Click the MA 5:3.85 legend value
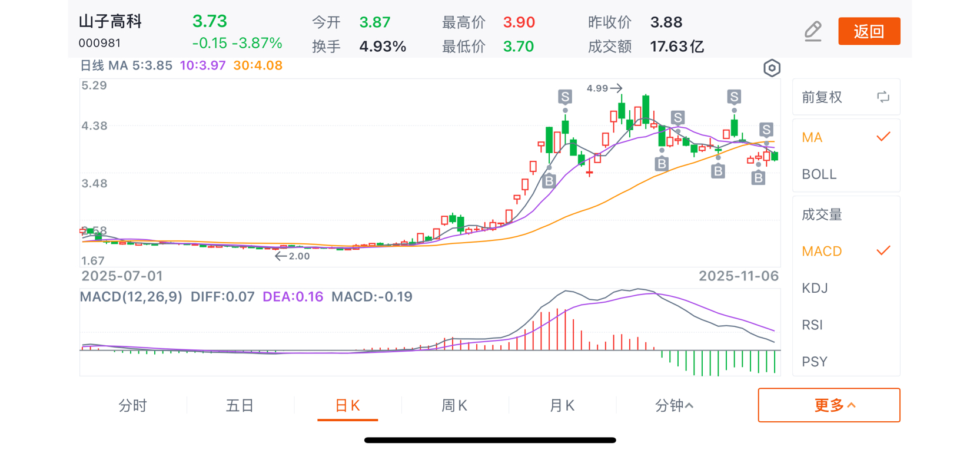980x453 pixels. [x=141, y=65]
